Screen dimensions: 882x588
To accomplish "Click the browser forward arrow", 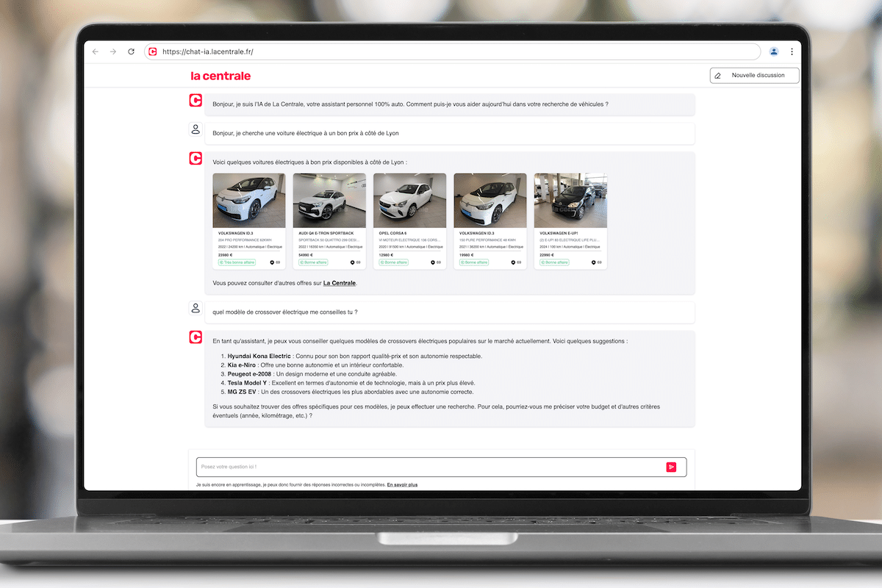I will (113, 51).
